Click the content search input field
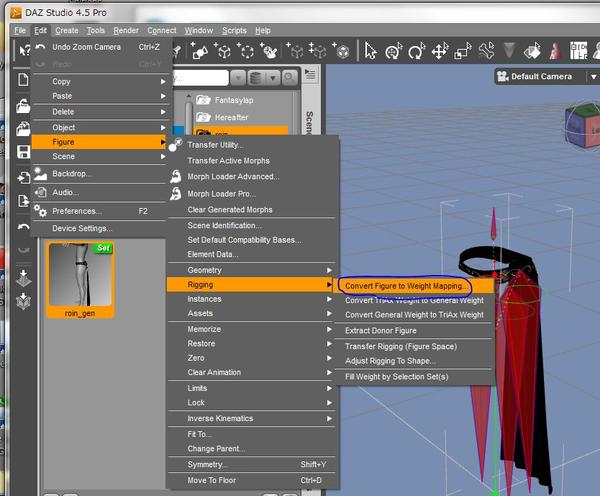Viewport: 600px width, 496px height. pyautogui.click(x=201, y=78)
